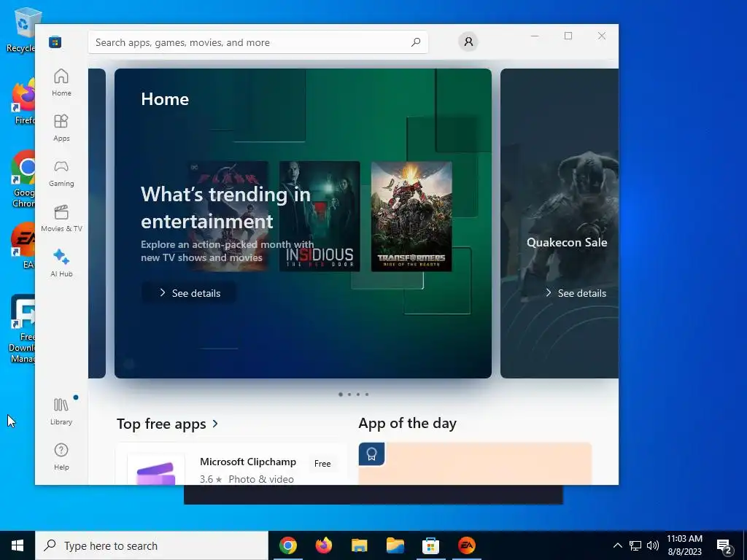The width and height of the screenshot is (747, 560).
Task: Click the Microsoft Store logo icon
Action: coord(55,42)
